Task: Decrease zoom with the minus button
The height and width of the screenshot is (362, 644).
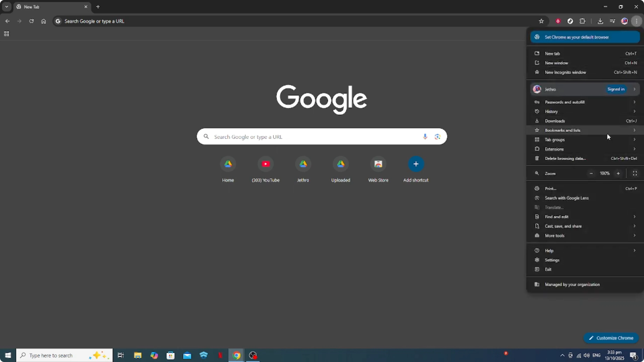Action: click(591, 173)
